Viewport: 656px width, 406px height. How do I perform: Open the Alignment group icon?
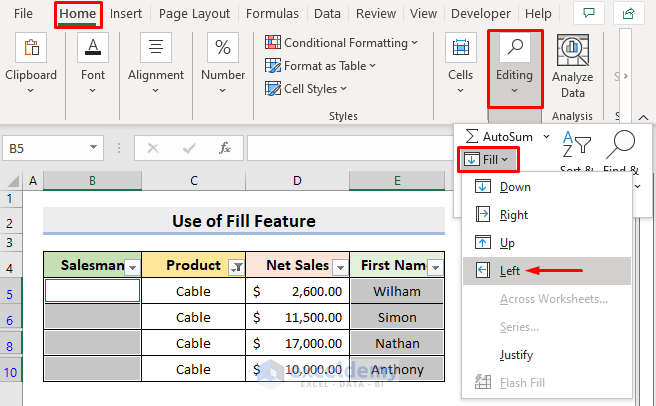click(x=156, y=48)
